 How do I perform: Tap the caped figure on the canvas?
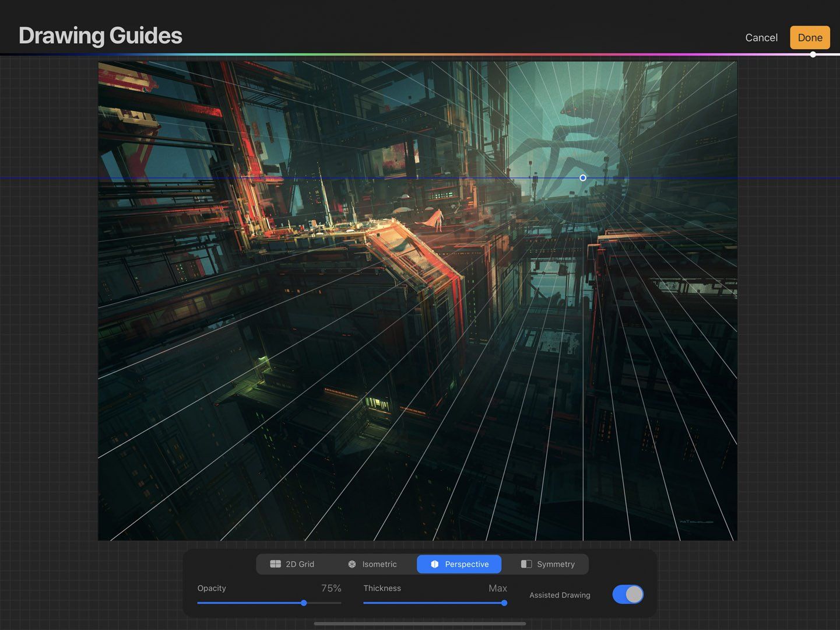click(436, 219)
